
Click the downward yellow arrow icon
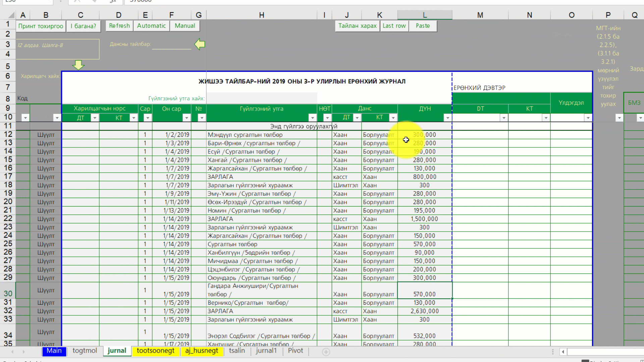[78, 65]
